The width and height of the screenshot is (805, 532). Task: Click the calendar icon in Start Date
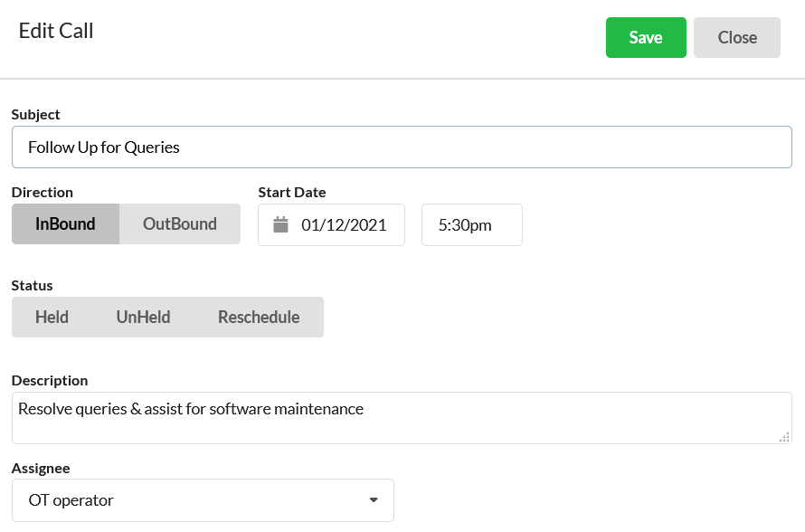[x=280, y=225]
